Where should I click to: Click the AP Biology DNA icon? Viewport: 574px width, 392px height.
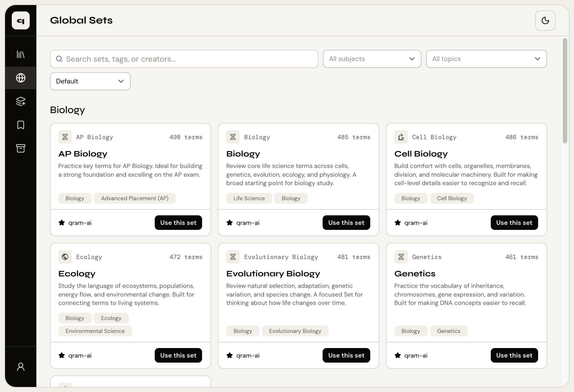point(65,137)
